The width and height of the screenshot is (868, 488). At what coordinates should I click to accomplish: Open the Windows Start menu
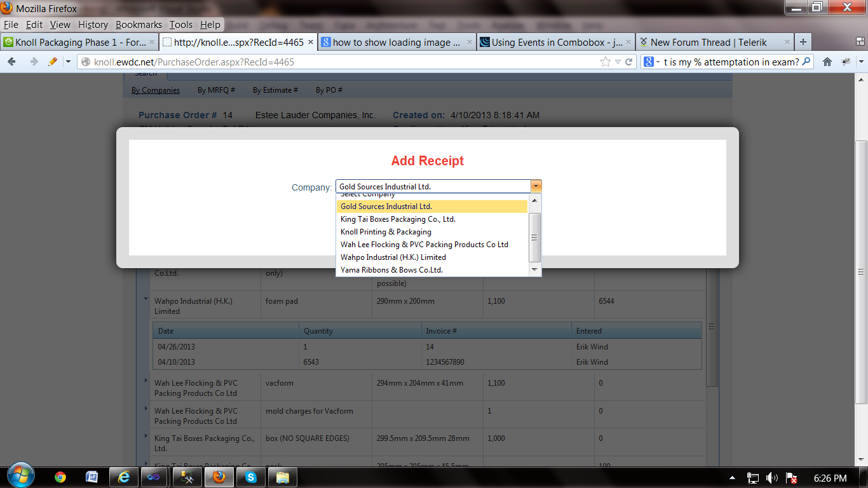pos(20,475)
